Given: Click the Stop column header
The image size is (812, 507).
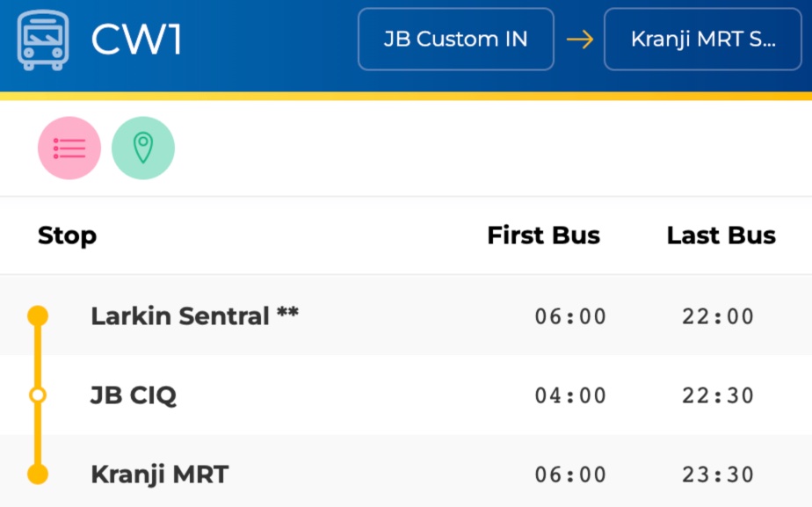Looking at the screenshot, I should coord(67,235).
